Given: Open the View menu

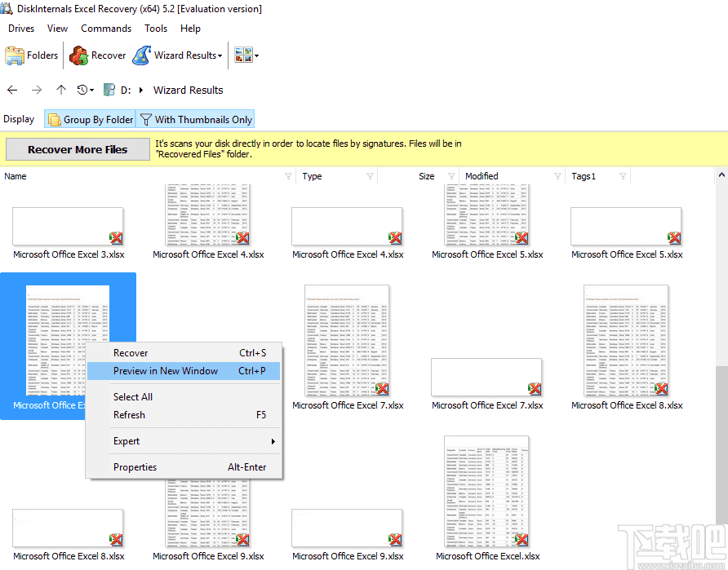Looking at the screenshot, I should click(58, 29).
